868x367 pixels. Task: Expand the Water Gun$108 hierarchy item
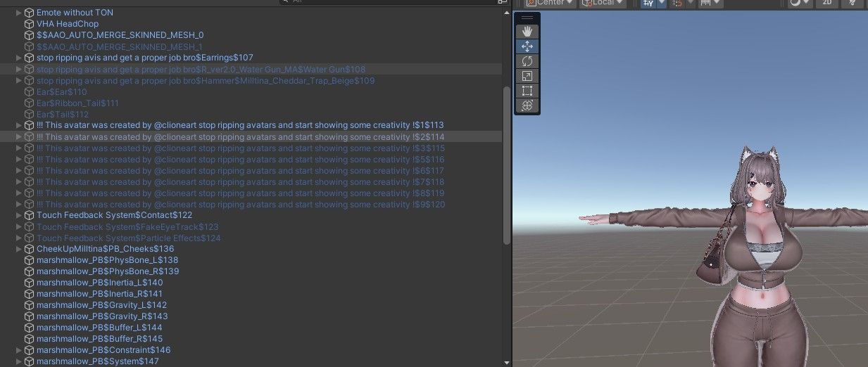pyautogui.click(x=19, y=70)
